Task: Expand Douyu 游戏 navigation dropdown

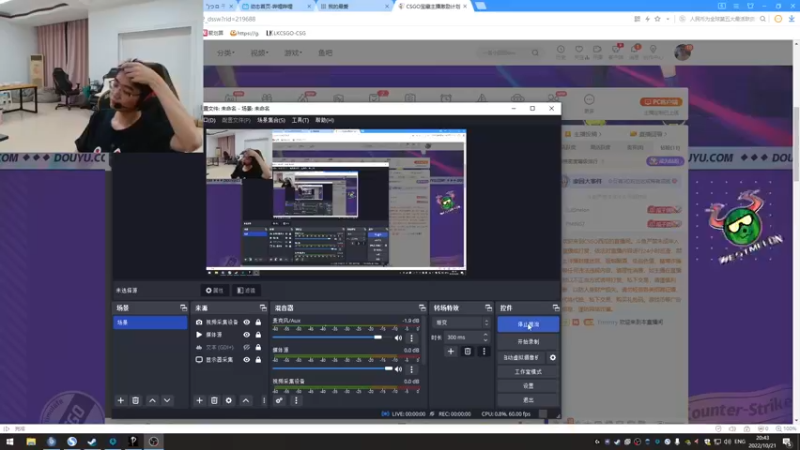Action: [293, 53]
